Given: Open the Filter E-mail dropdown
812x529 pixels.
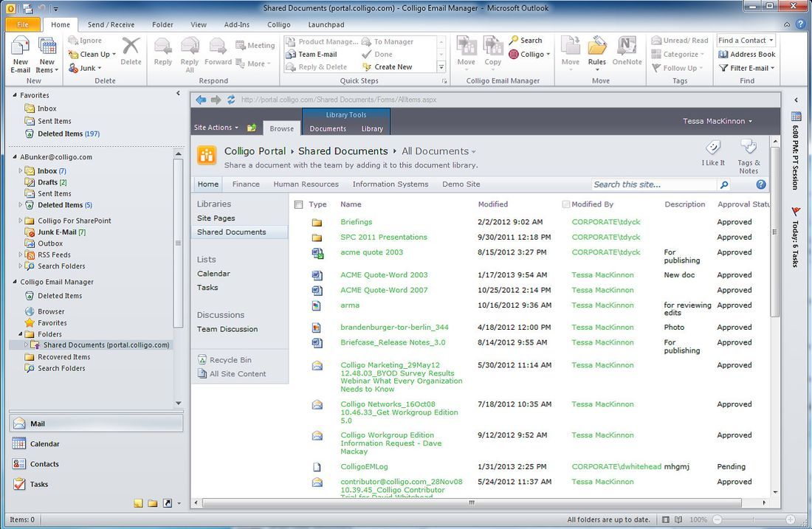Looking at the screenshot, I should pos(746,68).
